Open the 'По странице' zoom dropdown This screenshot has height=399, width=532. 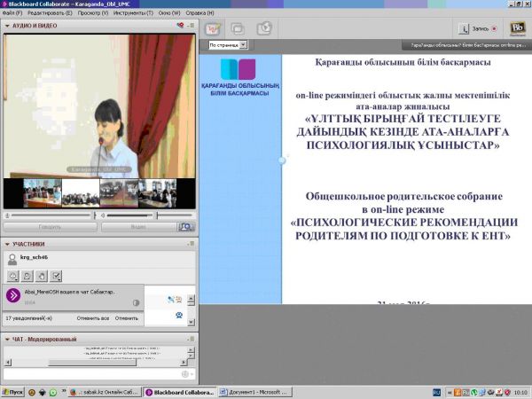pos(227,44)
